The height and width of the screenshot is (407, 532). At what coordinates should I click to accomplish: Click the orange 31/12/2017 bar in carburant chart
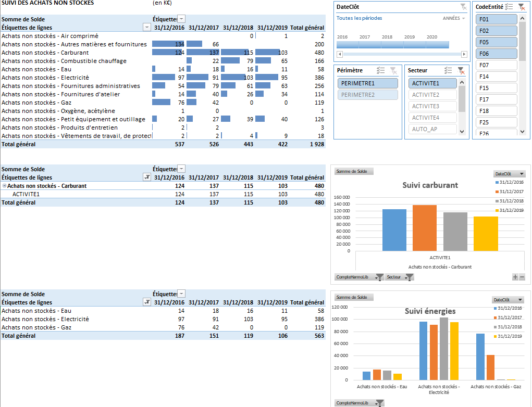tap(425, 228)
